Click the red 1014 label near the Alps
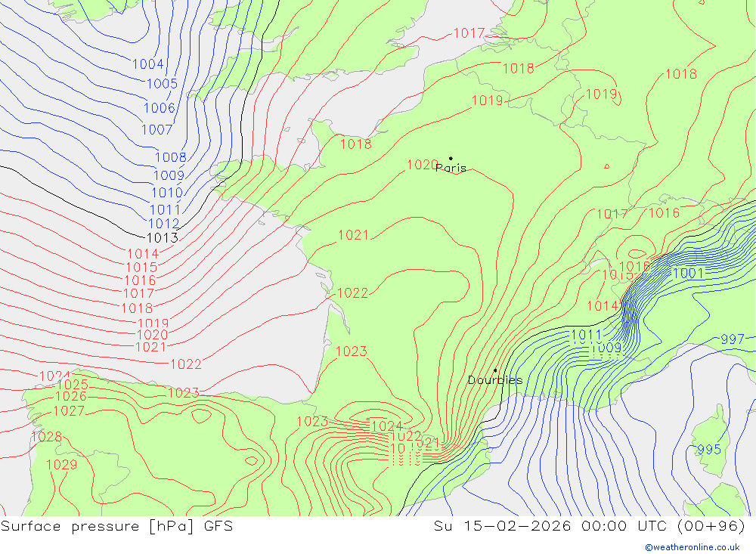The width and height of the screenshot is (756, 554). click(x=603, y=305)
